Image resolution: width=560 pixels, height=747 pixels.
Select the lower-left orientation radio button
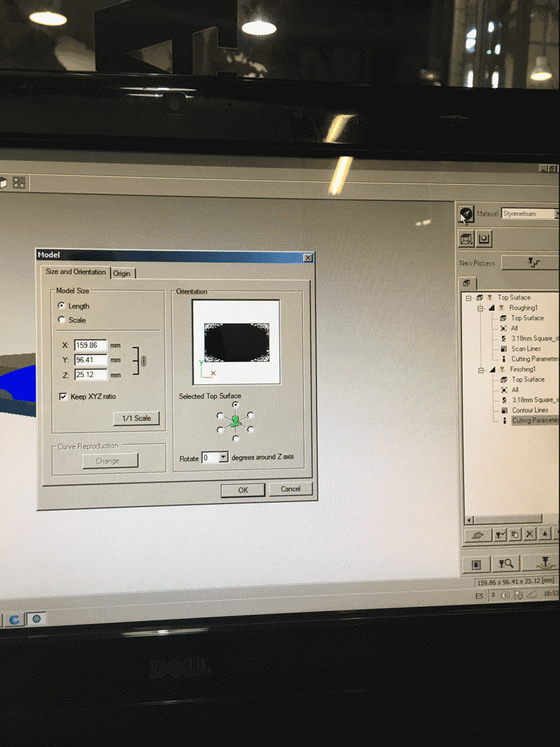tap(220, 430)
